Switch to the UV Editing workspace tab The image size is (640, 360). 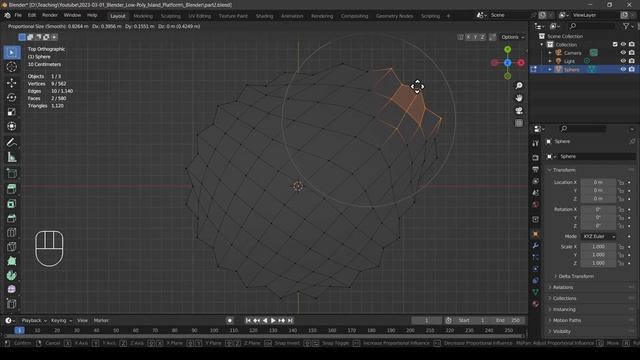[200, 16]
